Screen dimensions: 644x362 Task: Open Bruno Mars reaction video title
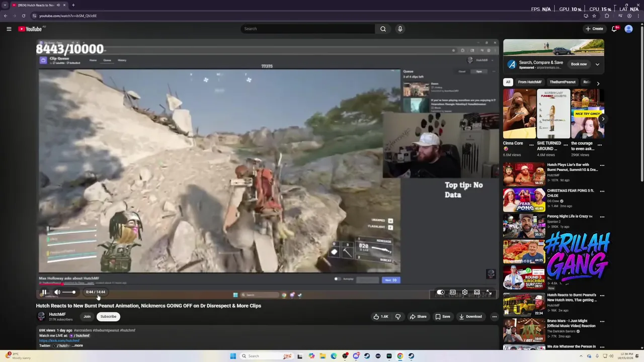[x=572, y=323]
